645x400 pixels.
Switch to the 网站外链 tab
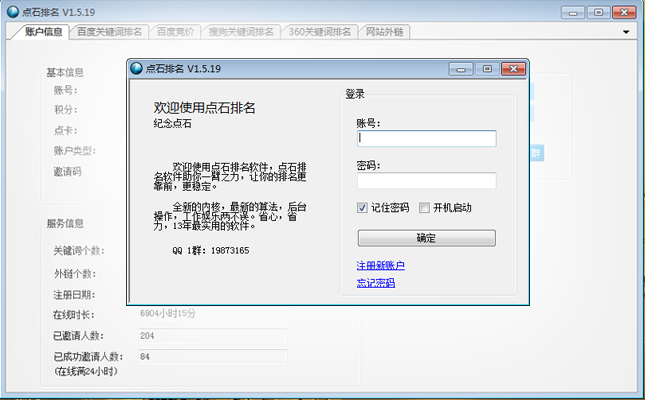point(385,32)
